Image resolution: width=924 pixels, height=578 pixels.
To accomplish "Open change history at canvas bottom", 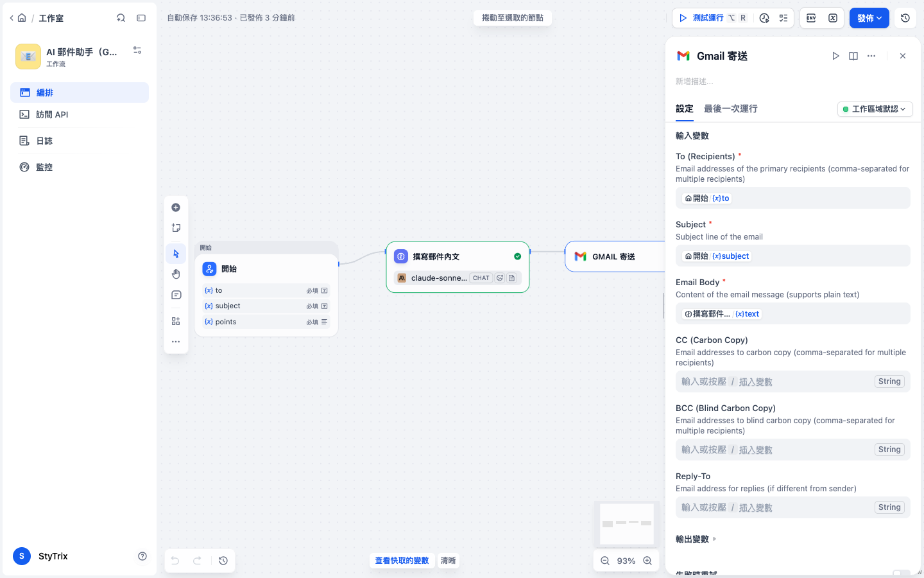I will tap(223, 561).
